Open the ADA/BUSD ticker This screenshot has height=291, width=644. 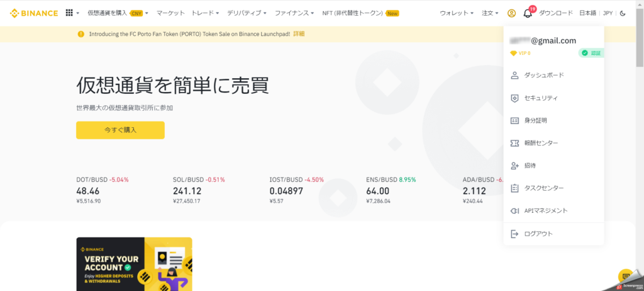coord(483,192)
